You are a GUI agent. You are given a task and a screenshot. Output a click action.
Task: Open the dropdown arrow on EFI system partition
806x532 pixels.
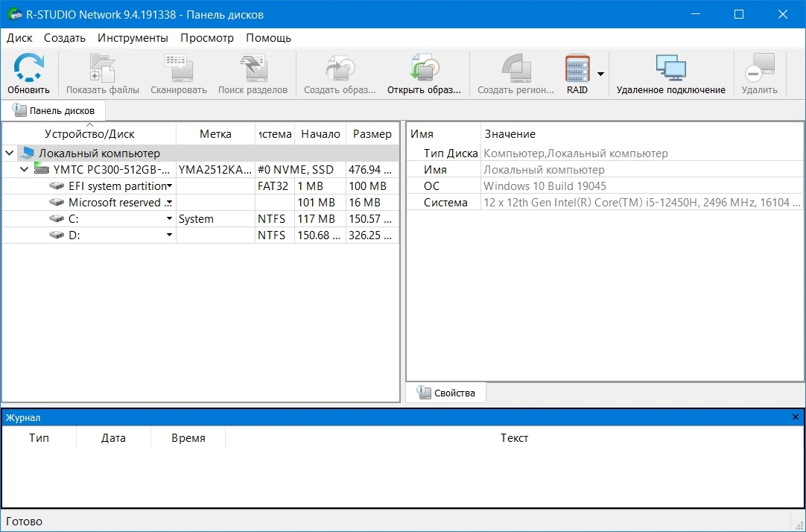pos(169,186)
